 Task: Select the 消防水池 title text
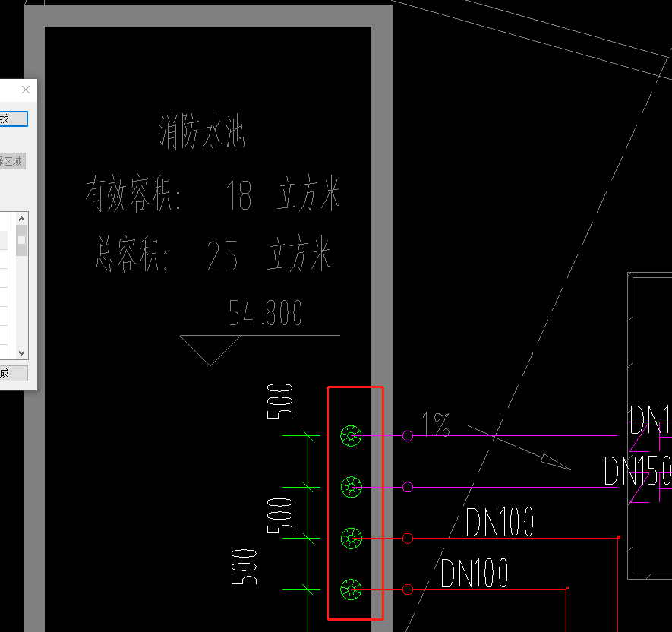pyautogui.click(x=201, y=131)
